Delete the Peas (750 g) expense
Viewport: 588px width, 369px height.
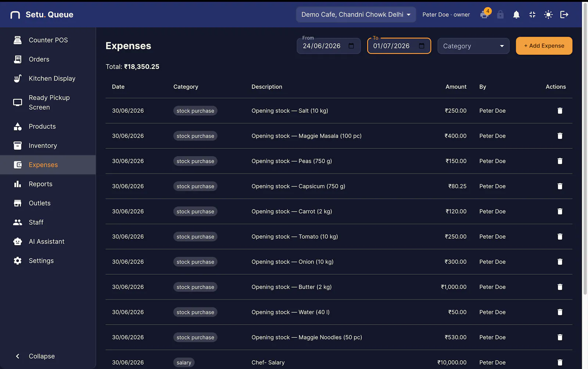click(x=560, y=161)
